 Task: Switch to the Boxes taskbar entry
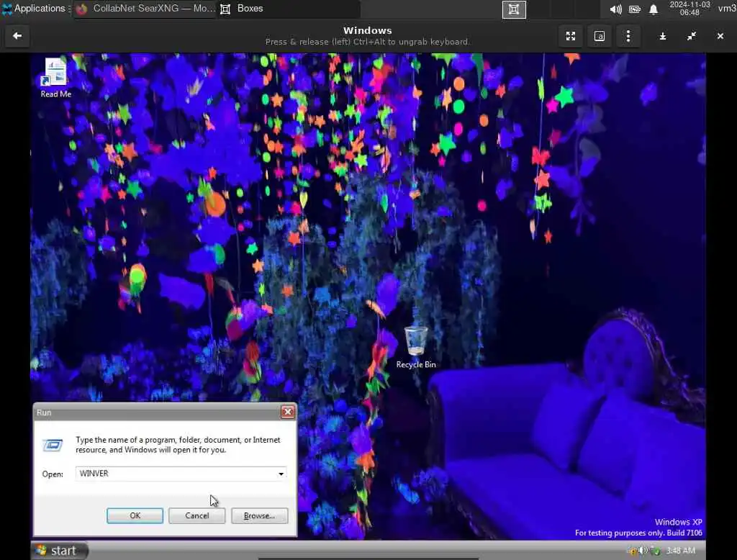(x=288, y=9)
